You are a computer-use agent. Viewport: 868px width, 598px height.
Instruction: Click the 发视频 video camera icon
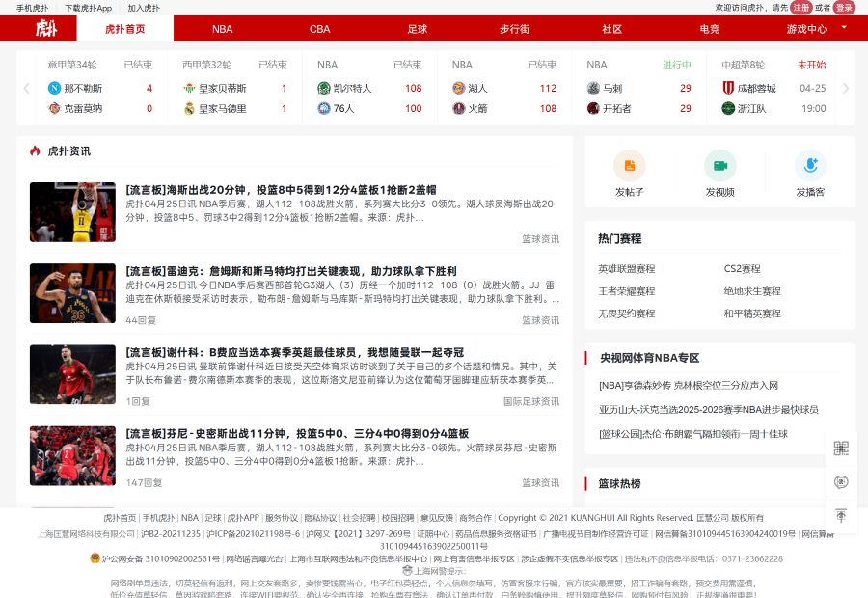pyautogui.click(x=720, y=165)
